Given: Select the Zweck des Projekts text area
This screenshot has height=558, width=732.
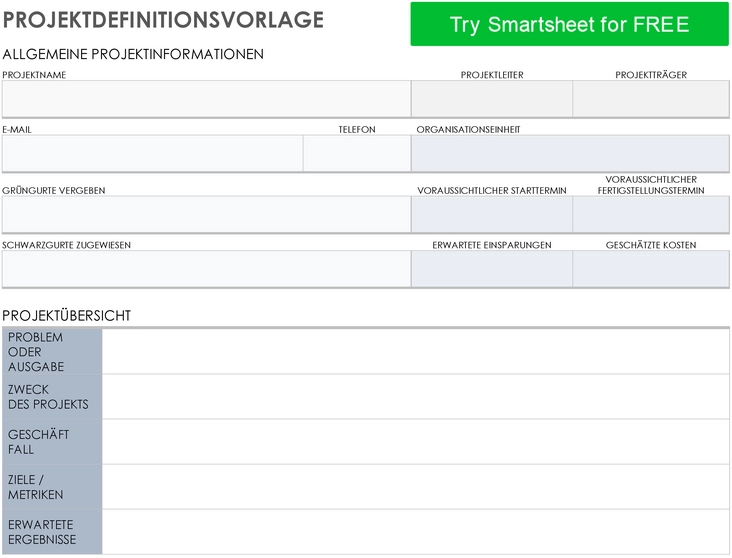Looking at the screenshot, I should click(x=415, y=396).
